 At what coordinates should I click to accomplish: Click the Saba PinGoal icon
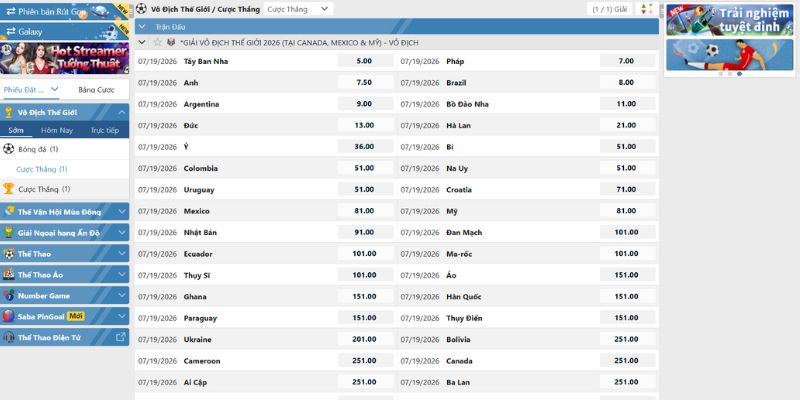pos(9,316)
